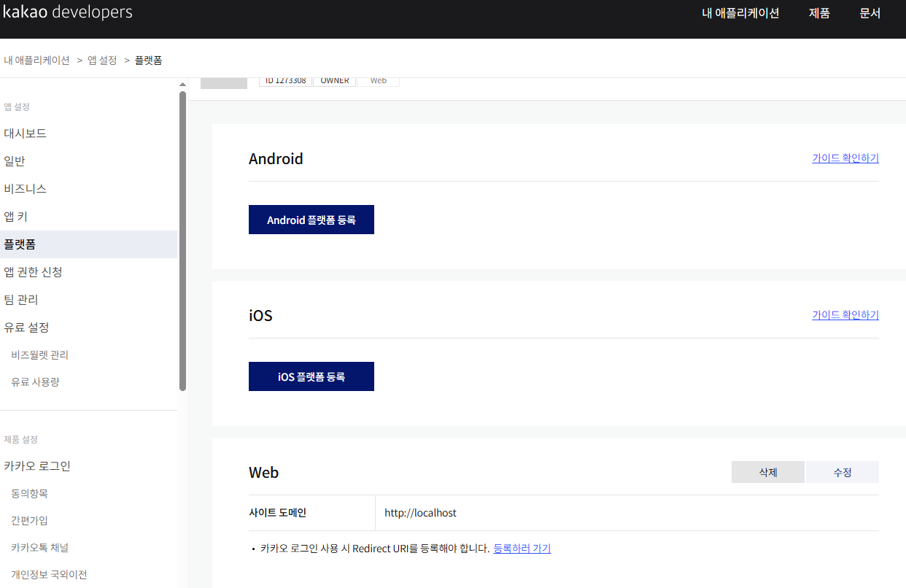Open iOS section 가이드 확인하기 link
906x588 pixels.
[x=845, y=314]
